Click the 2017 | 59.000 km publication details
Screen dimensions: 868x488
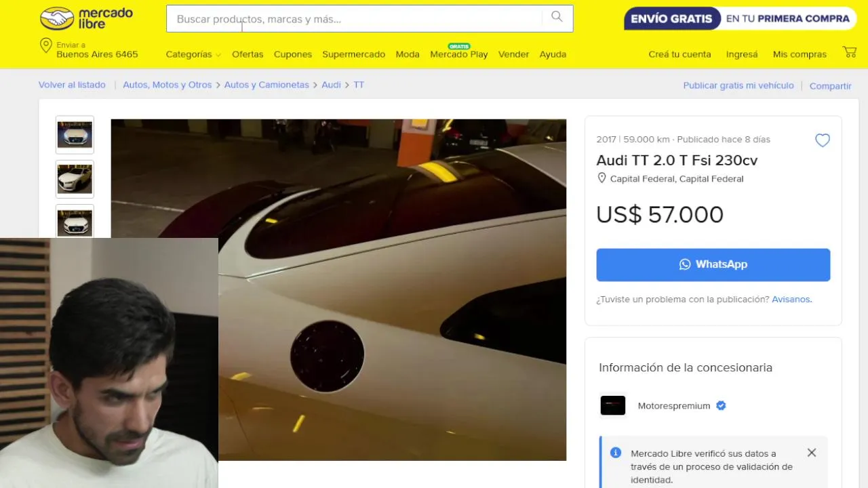684,139
